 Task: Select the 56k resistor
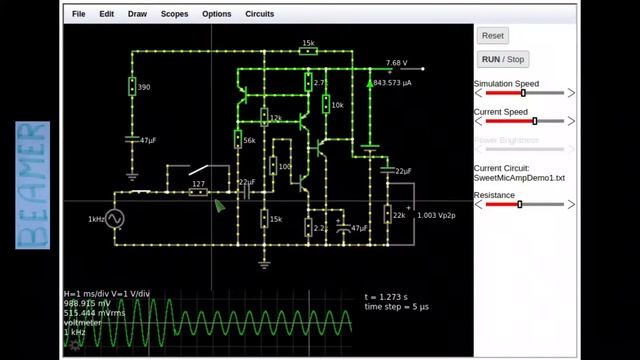pos(238,139)
